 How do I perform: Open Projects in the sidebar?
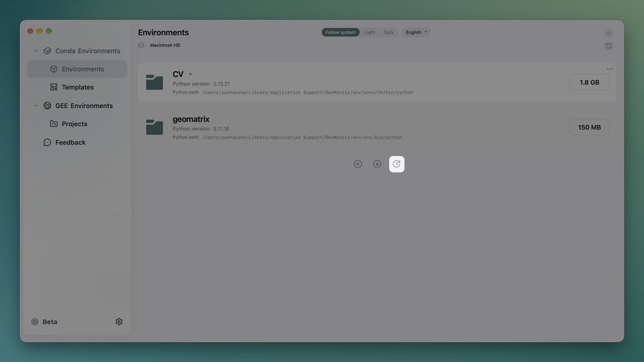coord(77,124)
